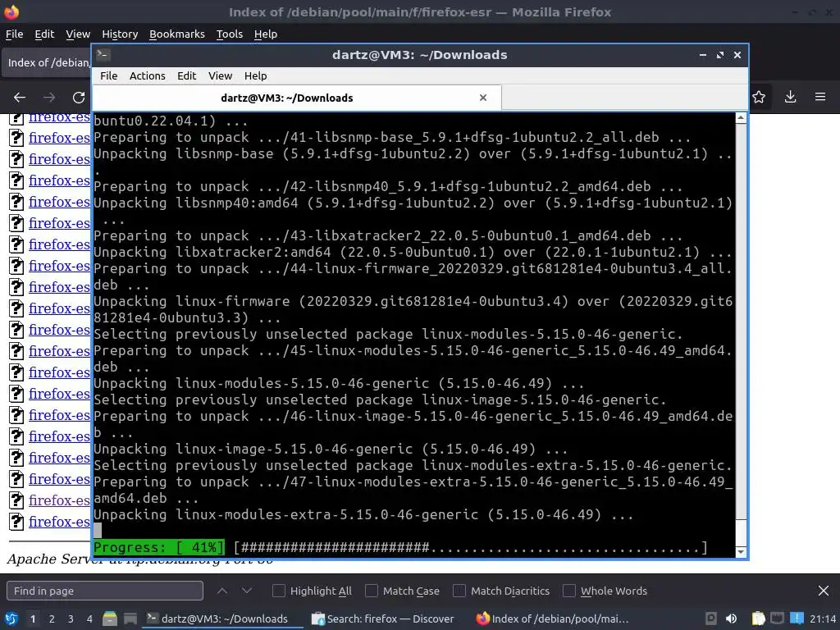Enable the Match Case checkbox
Screen dimensions: 840x630
[x=372, y=591]
